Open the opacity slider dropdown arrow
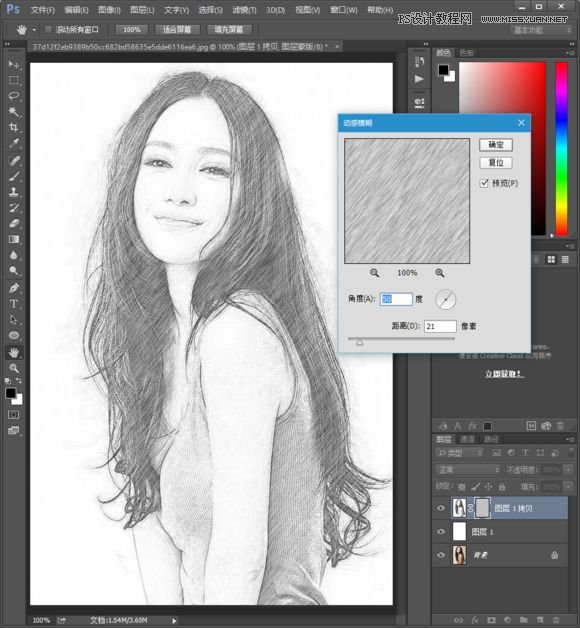This screenshot has height=628, width=580. click(568, 469)
